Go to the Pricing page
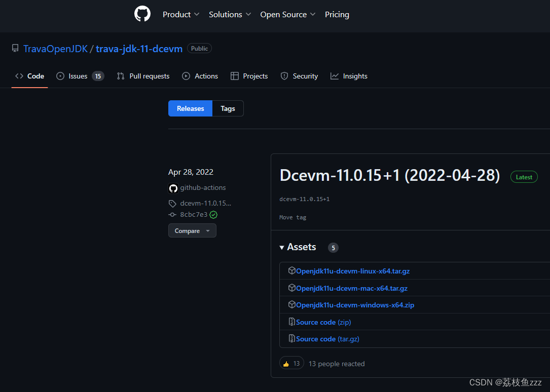The width and height of the screenshot is (550, 392). (x=337, y=14)
